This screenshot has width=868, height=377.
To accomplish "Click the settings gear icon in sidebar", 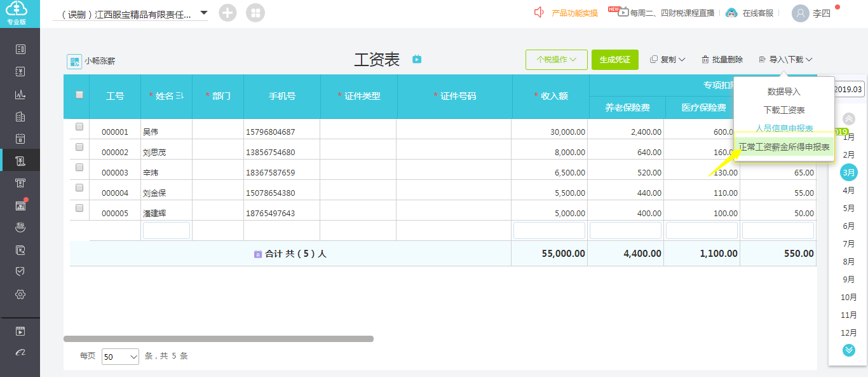I will [x=20, y=294].
